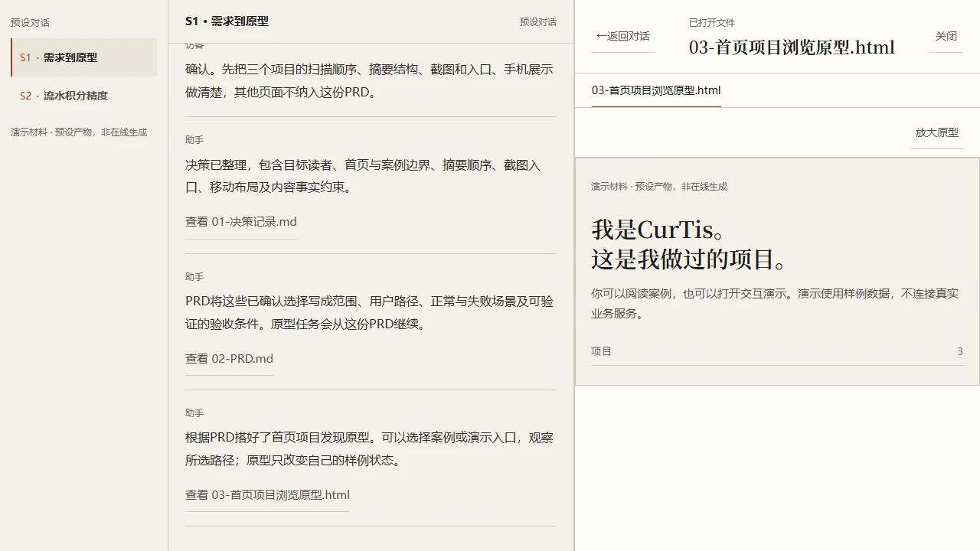Click the message starting 决策已整理

click(363, 176)
